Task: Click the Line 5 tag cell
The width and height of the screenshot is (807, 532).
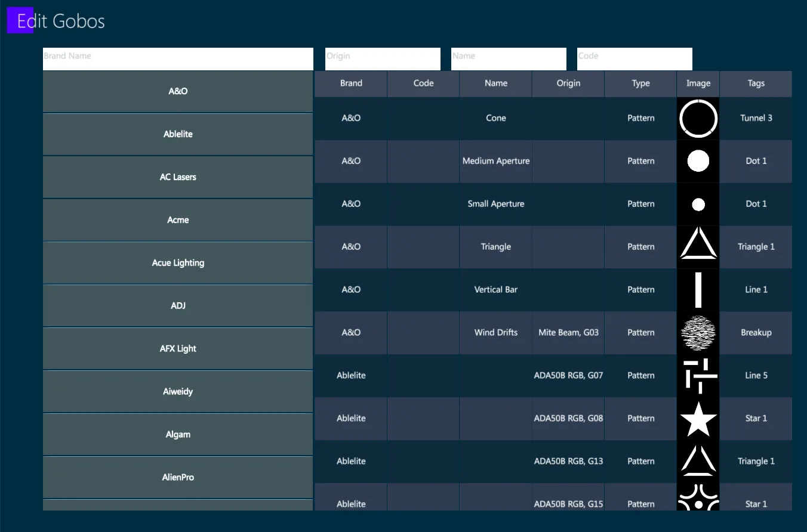Action: [756, 376]
